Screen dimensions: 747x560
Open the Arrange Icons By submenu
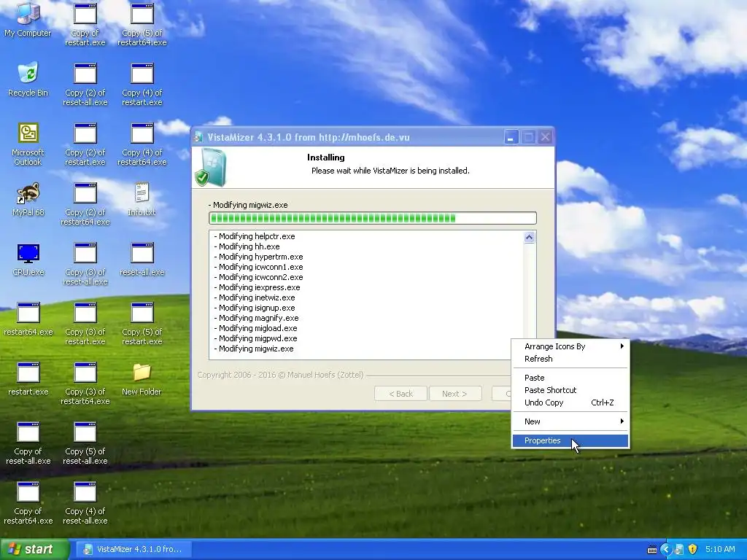(x=570, y=346)
